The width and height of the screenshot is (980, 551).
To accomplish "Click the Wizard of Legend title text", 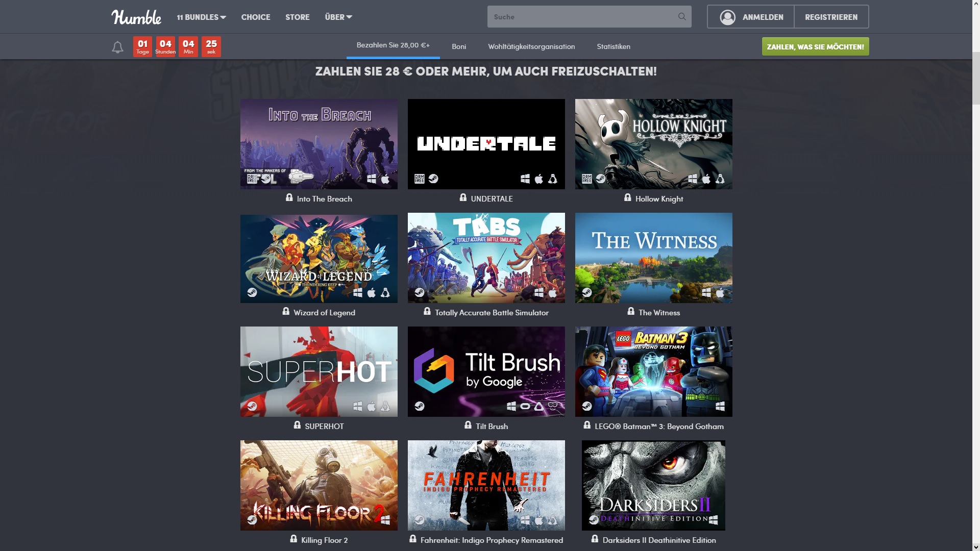I will click(325, 313).
